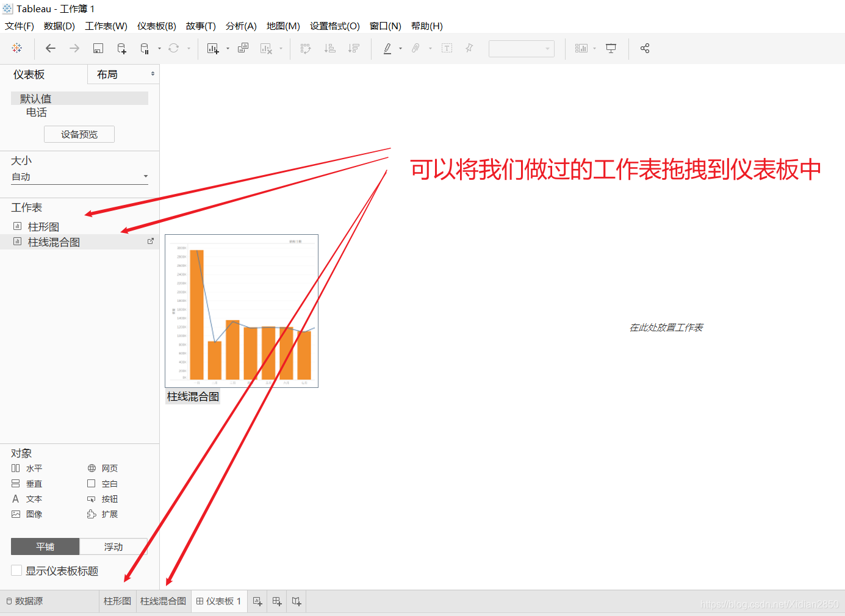Select the 水平 container object

tap(27, 468)
